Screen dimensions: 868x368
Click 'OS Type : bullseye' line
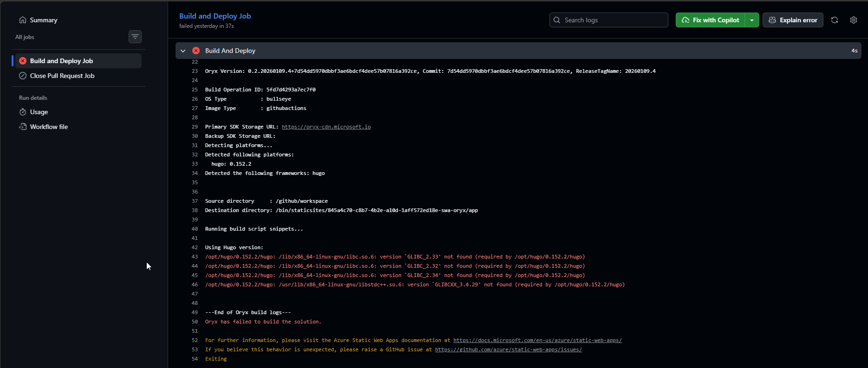click(x=248, y=99)
